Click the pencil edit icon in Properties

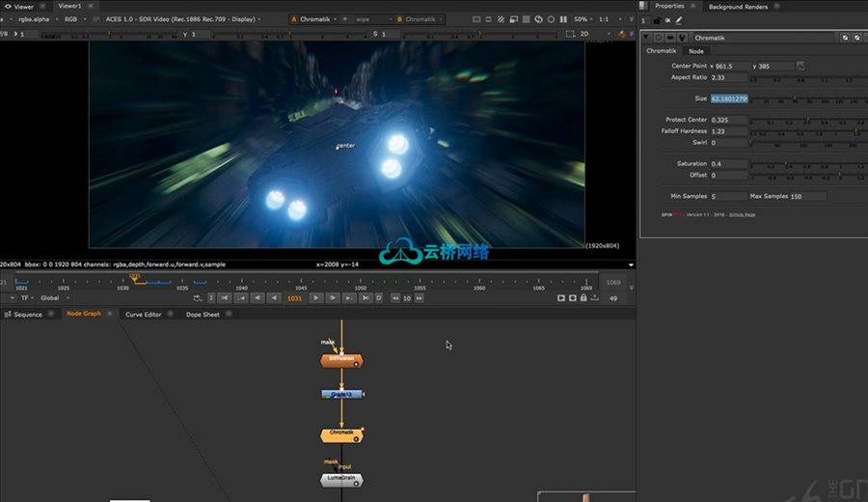(x=679, y=19)
